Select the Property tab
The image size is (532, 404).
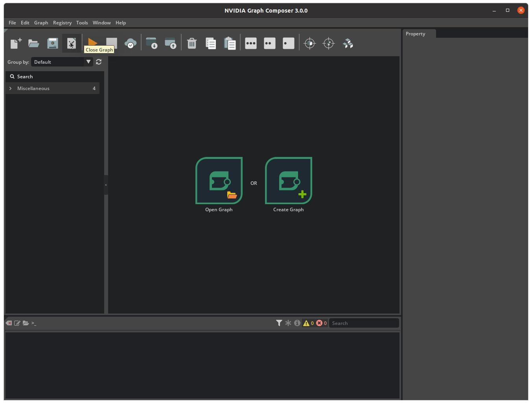[x=419, y=34]
